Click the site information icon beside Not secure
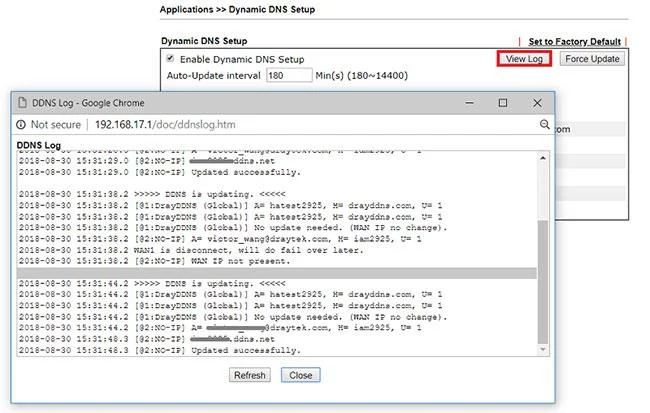This screenshot has width=650, height=413. point(21,124)
